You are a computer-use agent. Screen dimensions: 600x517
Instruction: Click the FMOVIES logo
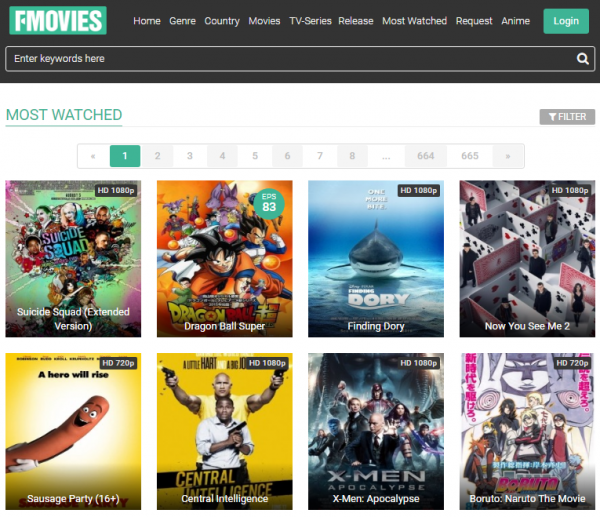(57, 20)
